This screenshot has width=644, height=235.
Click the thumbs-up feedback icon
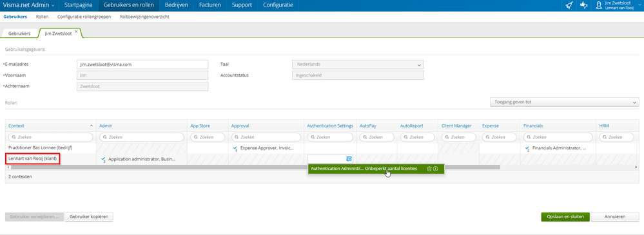click(x=583, y=5)
